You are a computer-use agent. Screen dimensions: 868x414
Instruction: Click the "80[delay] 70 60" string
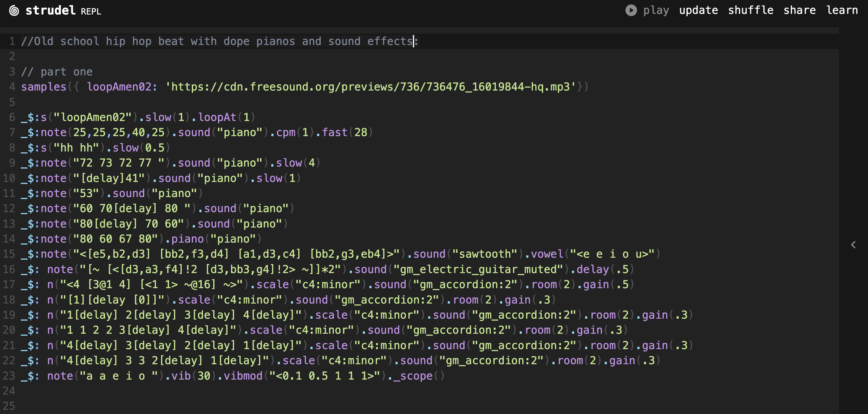coord(128,224)
